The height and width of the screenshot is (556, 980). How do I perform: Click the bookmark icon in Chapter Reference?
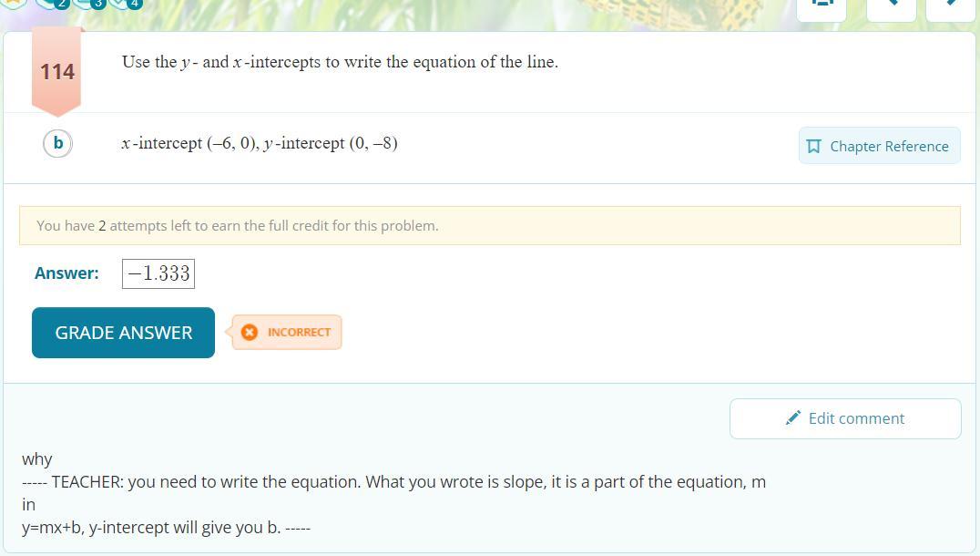pyautogui.click(x=814, y=146)
